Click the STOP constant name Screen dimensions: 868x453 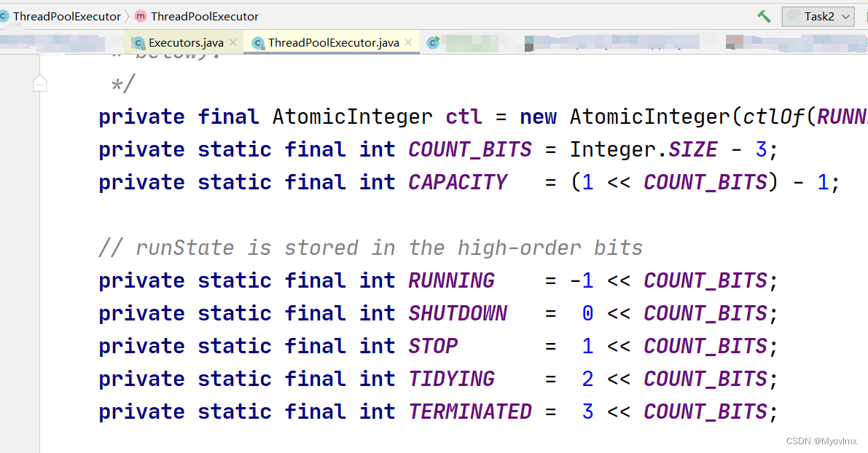coord(433,346)
